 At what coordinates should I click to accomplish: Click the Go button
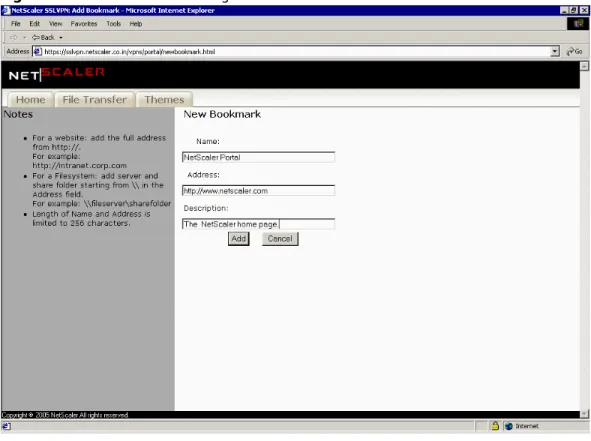[x=574, y=52]
